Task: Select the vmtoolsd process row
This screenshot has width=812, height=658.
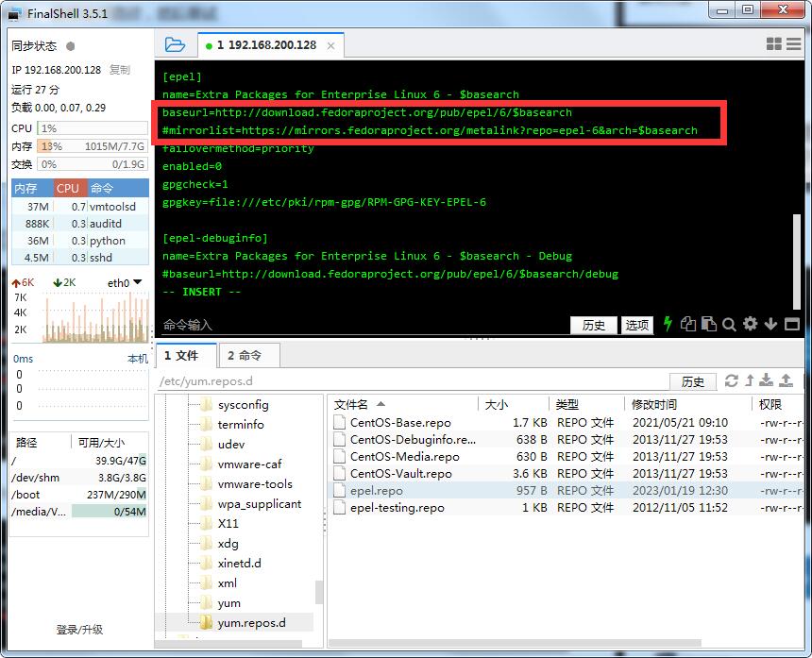Action: (80, 207)
